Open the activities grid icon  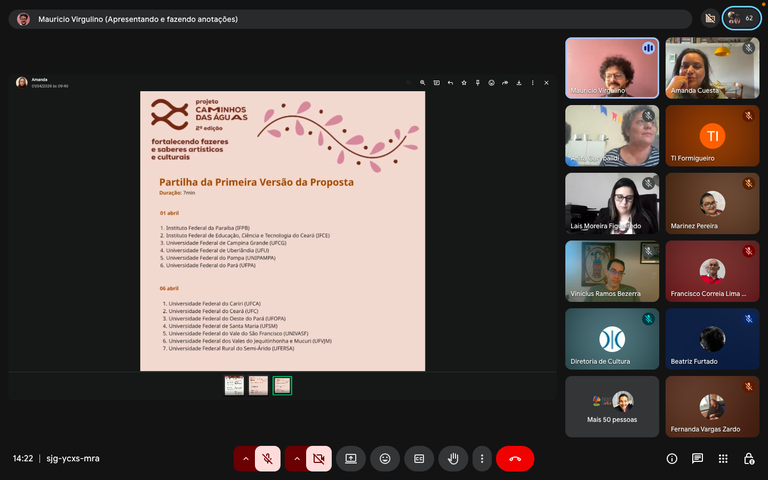723,459
